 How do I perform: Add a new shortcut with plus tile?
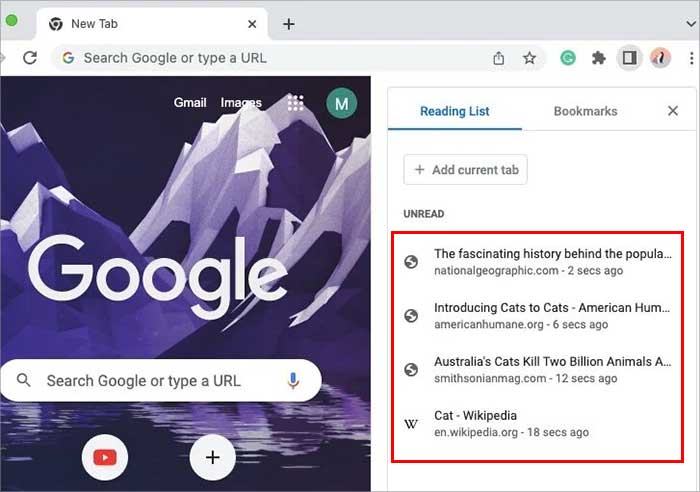click(x=212, y=457)
